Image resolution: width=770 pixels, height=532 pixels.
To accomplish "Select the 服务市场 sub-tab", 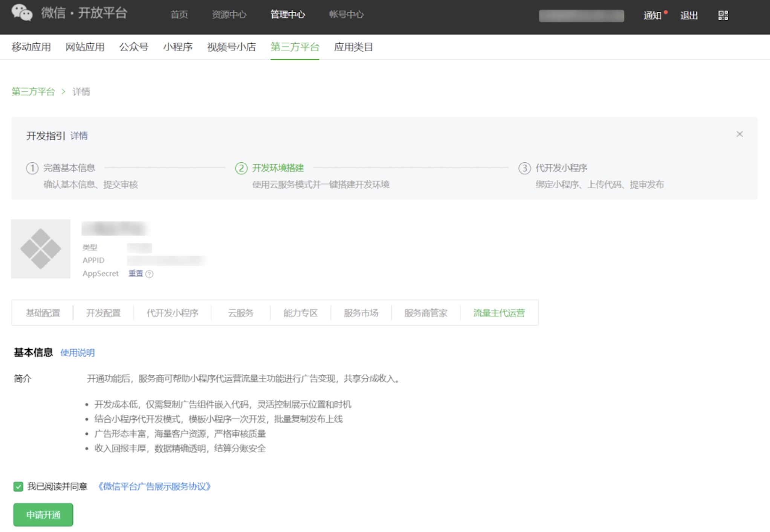I will [361, 313].
